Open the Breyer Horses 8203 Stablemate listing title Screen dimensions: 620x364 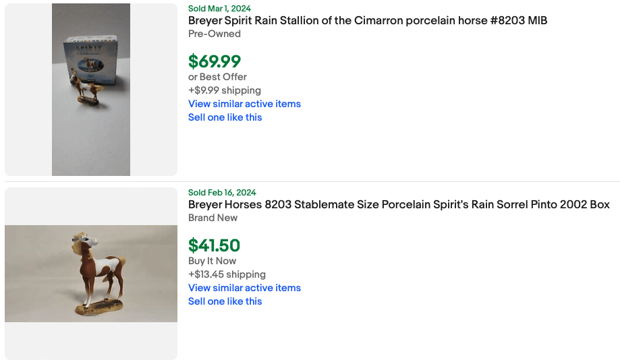point(399,205)
